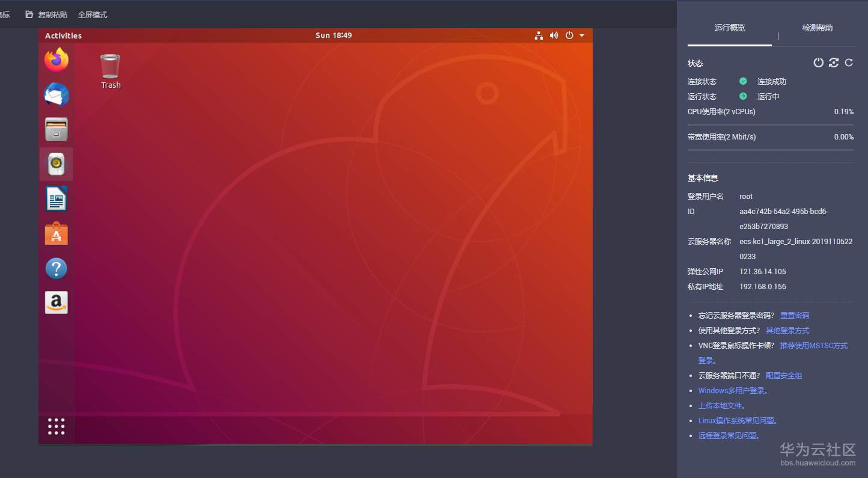
Task: Open the Activities overview
Action: click(x=63, y=35)
